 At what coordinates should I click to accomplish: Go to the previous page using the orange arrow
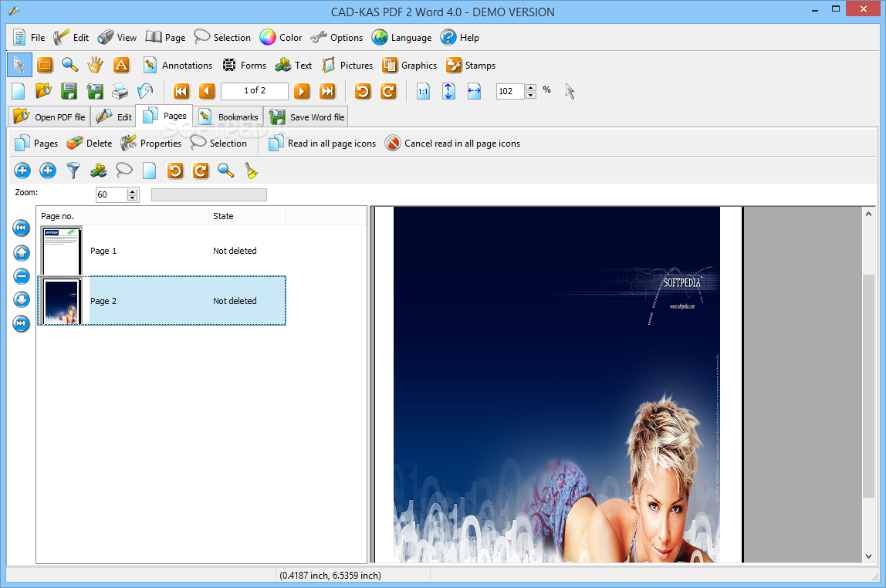[x=207, y=91]
